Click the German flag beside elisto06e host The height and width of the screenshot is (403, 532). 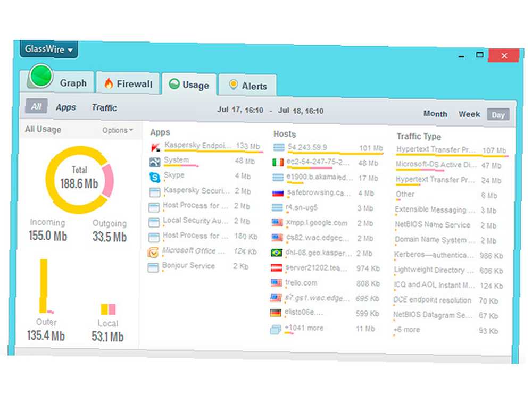click(x=276, y=313)
